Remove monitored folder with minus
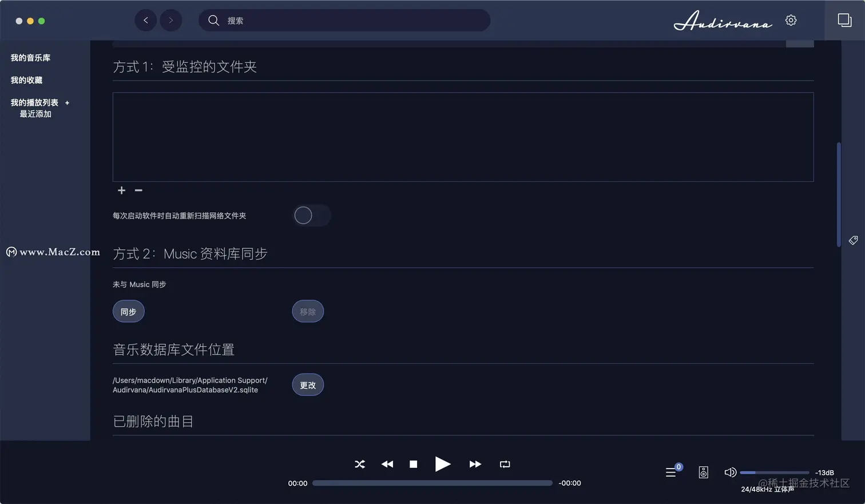Image resolution: width=865 pixels, height=504 pixels. coord(138,190)
